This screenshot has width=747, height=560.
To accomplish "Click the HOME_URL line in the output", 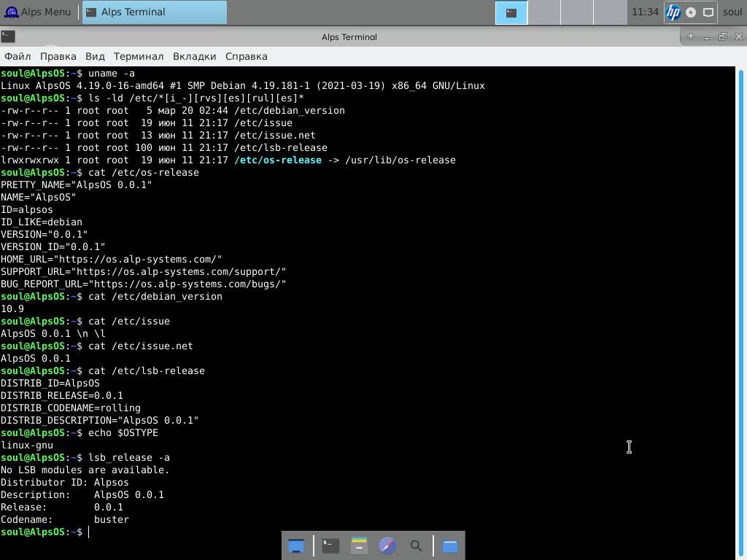I will click(112, 259).
